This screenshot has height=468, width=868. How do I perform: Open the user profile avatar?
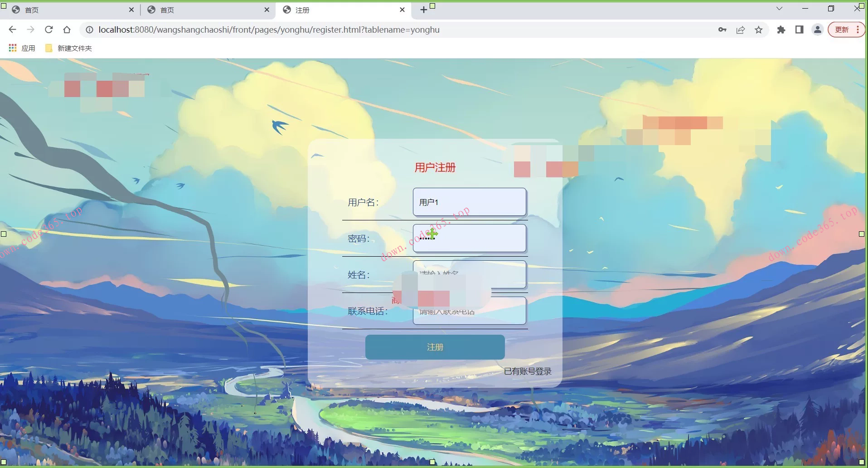(817, 30)
